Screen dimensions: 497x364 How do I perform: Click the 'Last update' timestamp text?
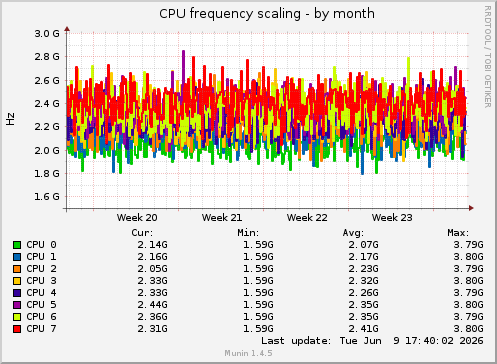coord(372,341)
